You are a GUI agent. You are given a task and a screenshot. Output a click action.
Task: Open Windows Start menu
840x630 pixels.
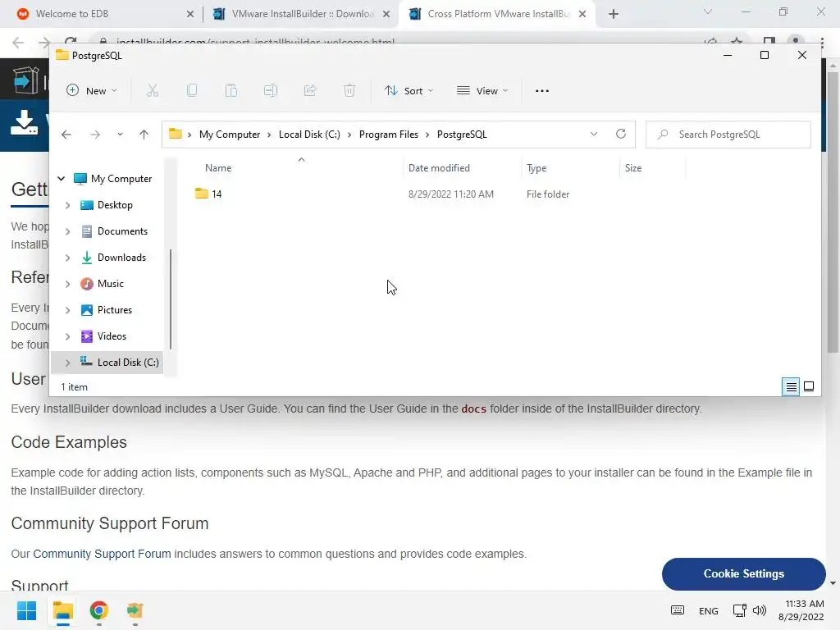(x=27, y=610)
